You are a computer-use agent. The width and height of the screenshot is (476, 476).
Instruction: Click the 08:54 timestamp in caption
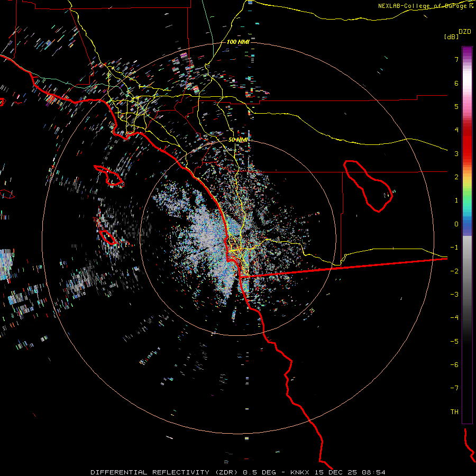click(x=373, y=472)
